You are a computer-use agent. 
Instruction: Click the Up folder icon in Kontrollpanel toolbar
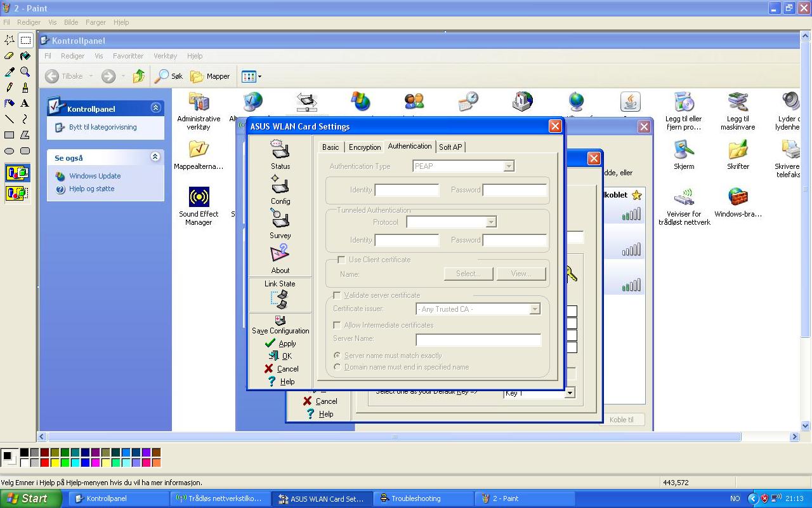pos(139,76)
